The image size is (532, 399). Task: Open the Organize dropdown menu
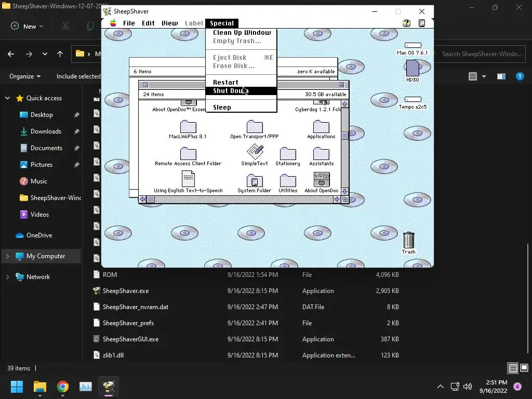tap(25, 76)
